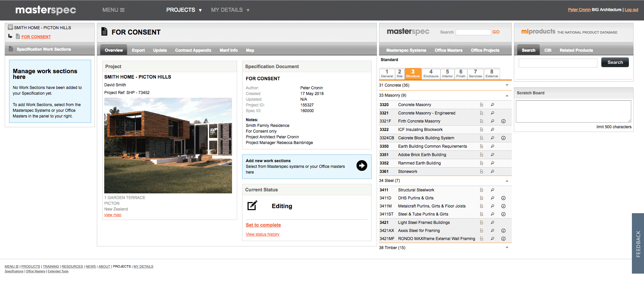Click magnifier icon for 3421 Light Steel Framed Buildings
This screenshot has width=644, height=281.
coord(492,223)
